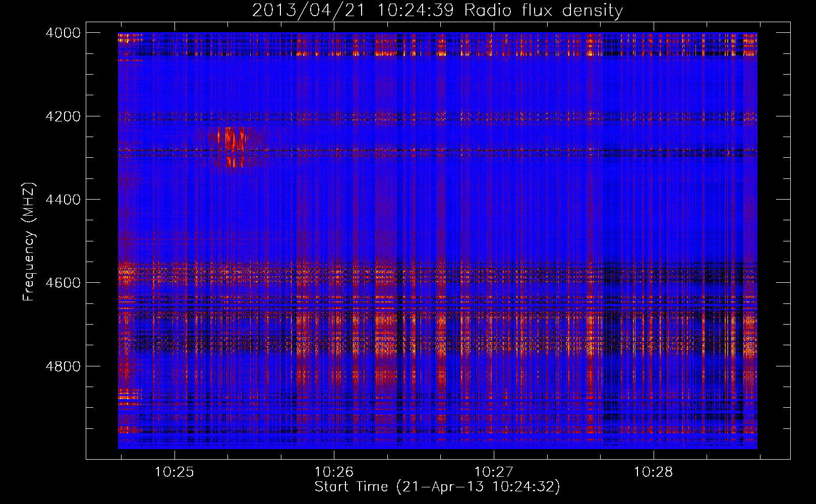Click the 4200 frequency axis label
816x504 pixels.
(x=63, y=116)
